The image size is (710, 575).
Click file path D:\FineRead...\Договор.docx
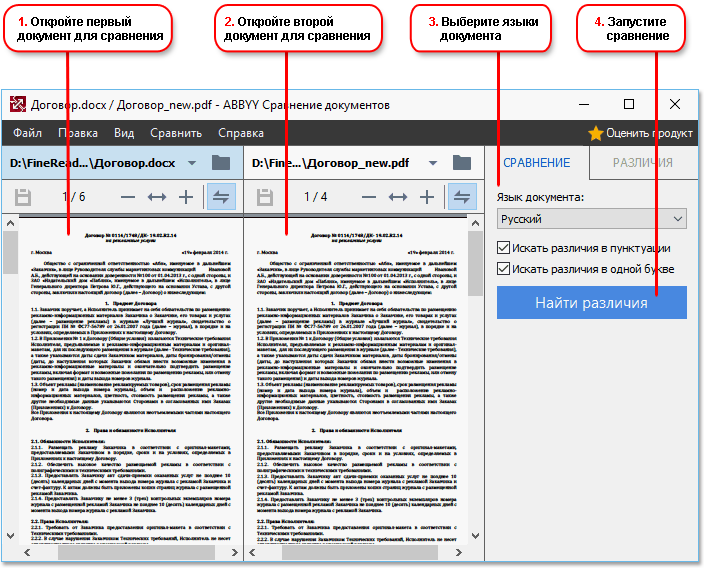(x=92, y=163)
